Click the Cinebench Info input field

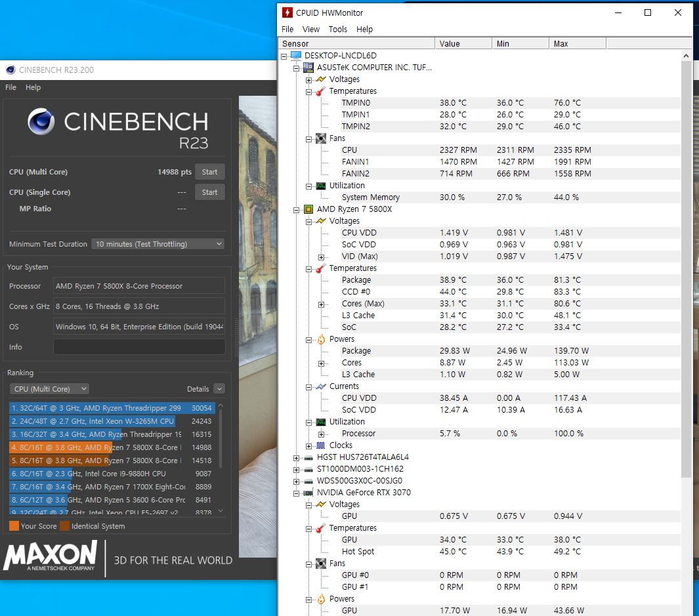pyautogui.click(x=139, y=347)
